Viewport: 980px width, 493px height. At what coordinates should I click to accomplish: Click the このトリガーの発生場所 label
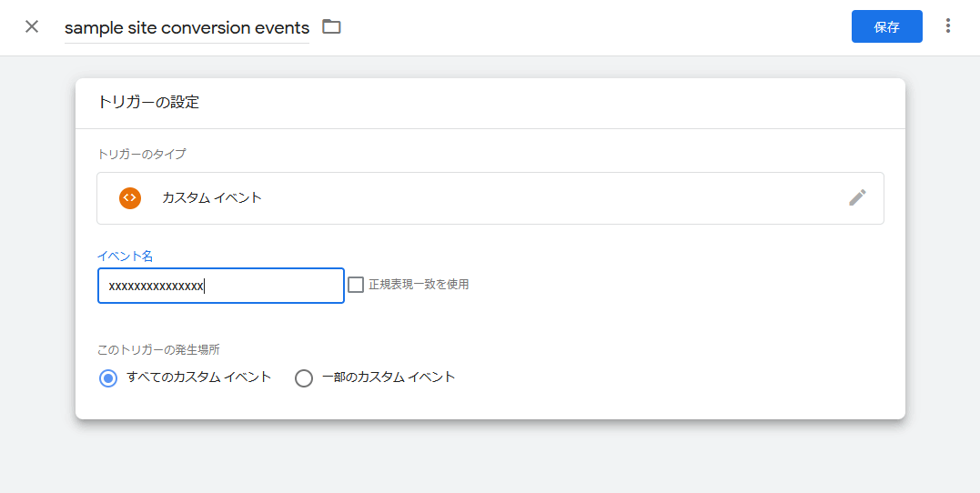[x=158, y=349]
